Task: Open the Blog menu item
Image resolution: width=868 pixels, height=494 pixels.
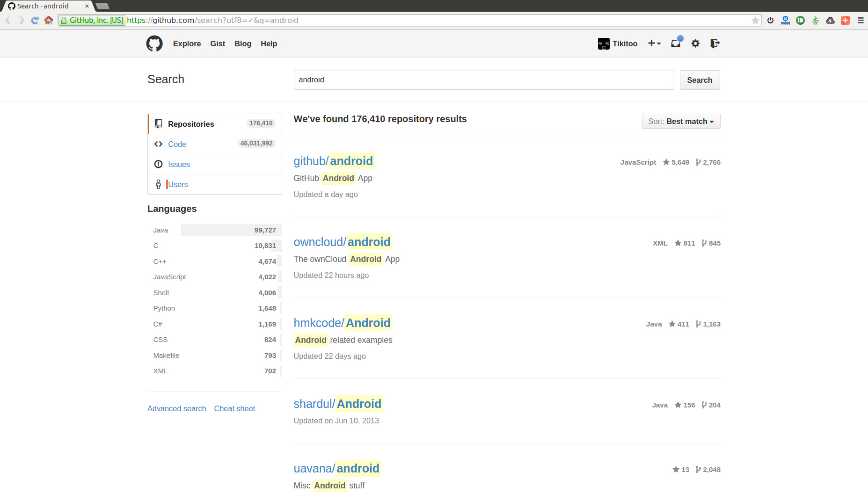Action: (243, 44)
